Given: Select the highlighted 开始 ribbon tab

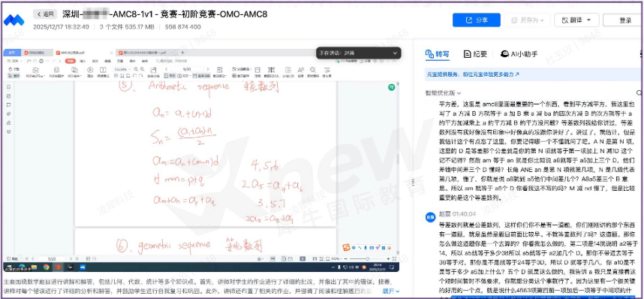Looking at the screenshot, I should (71, 61).
